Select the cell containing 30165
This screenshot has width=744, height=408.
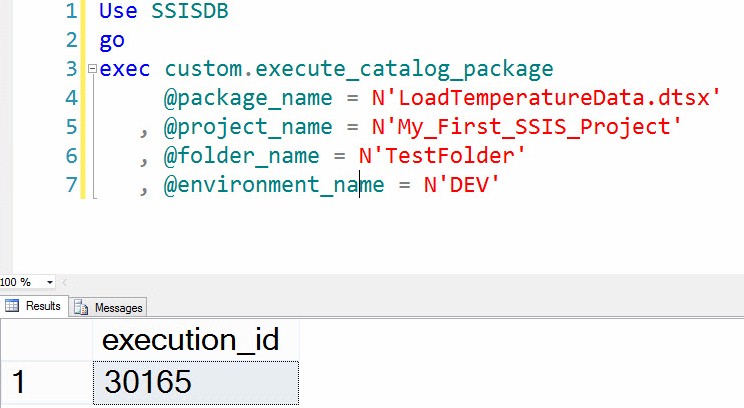coord(196,382)
